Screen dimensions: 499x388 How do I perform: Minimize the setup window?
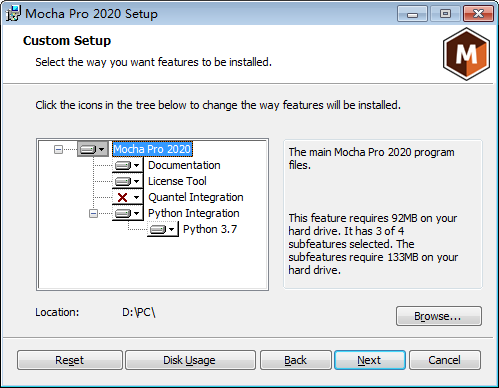[x=412, y=14]
